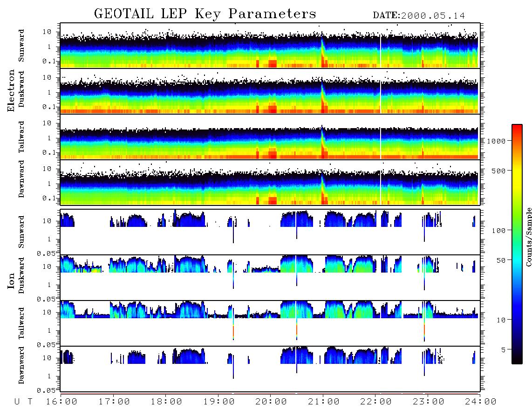Click the "100" colorbar scale value
The width and height of the screenshot is (532, 410).
[498, 231]
